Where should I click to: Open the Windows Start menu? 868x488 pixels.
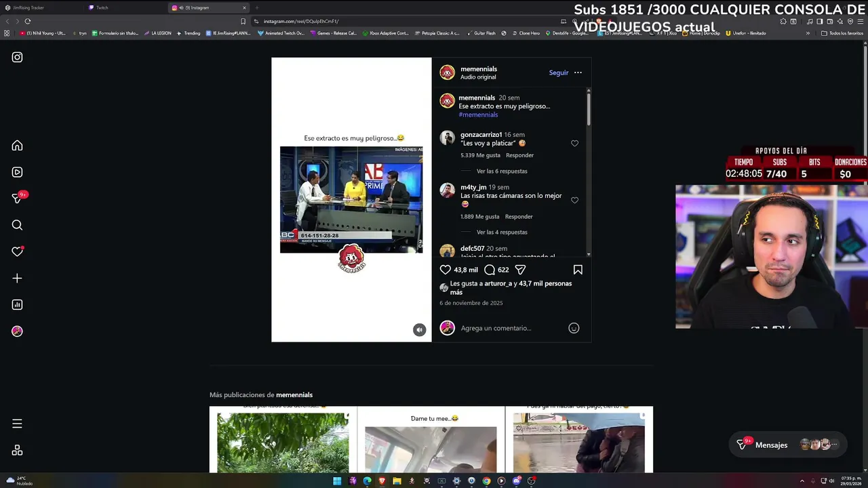coord(337,481)
